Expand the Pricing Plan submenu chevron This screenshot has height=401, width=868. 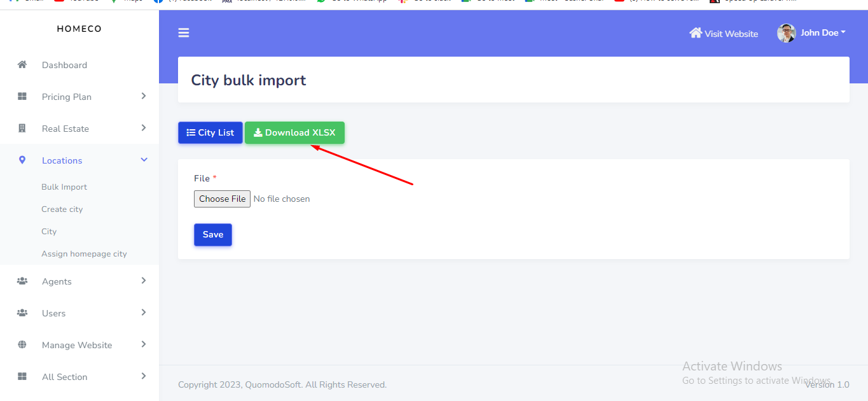[x=144, y=96]
